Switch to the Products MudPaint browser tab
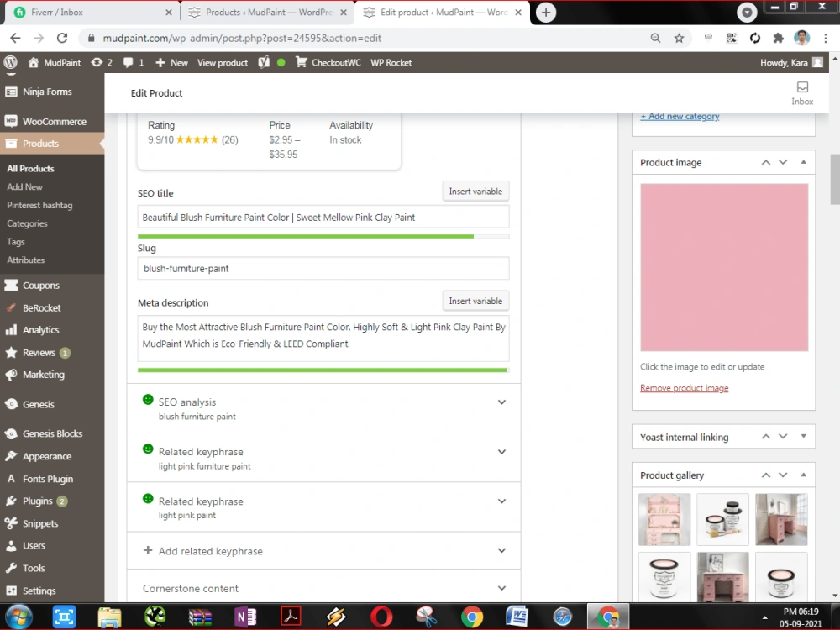The width and height of the screenshot is (840, 630). [266, 13]
